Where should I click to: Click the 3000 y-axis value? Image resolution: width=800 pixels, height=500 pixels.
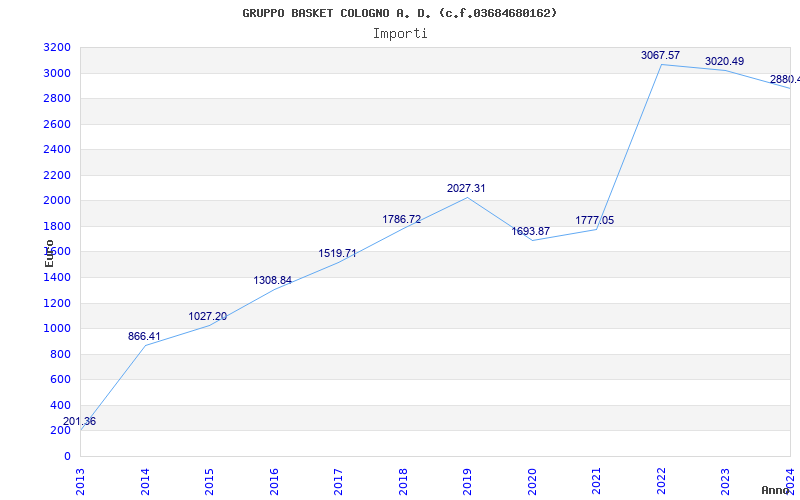(x=57, y=73)
